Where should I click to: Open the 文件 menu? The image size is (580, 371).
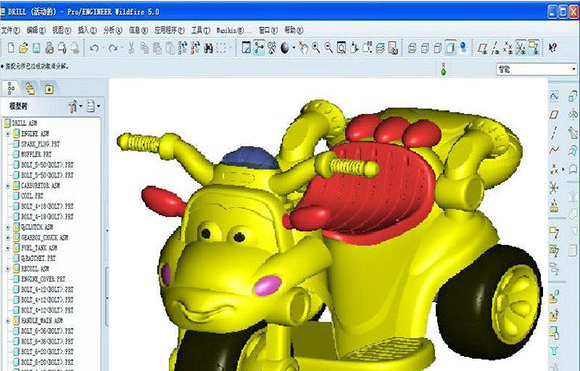coord(10,30)
